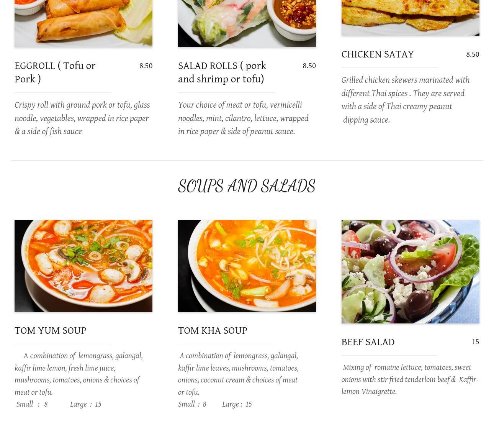This screenshot has width=494, height=448.
Task: Open the salad rolls photo
Action: (247, 23)
